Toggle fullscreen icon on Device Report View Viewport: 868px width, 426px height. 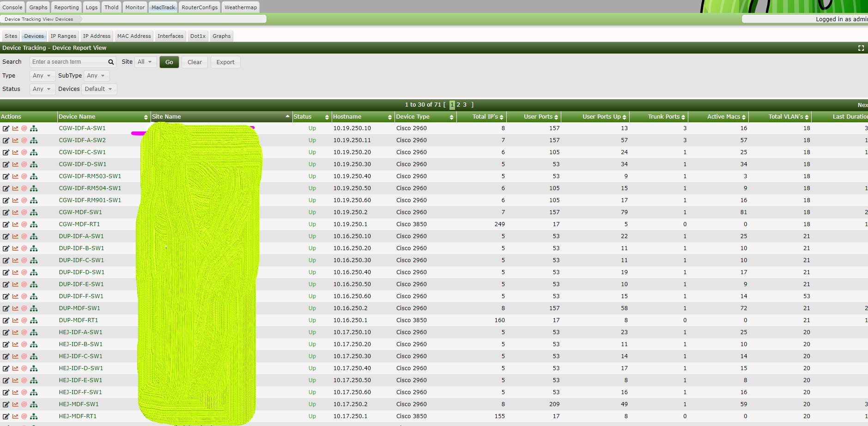coord(861,48)
